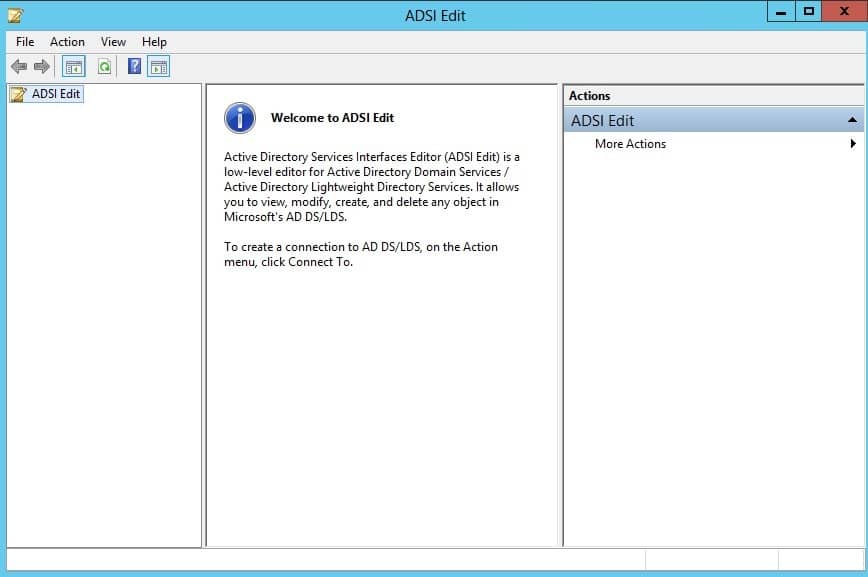Select the ADSI Edit root node label
This screenshot has height=577, width=868.
[55, 94]
